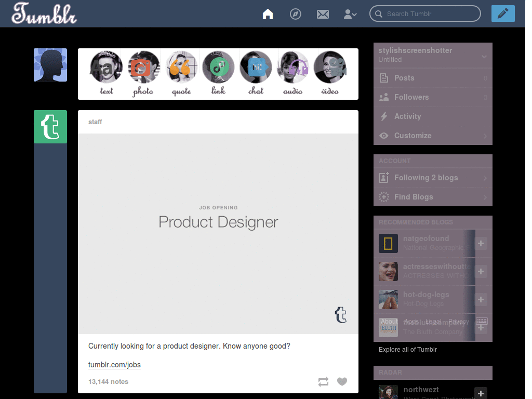Follow actresseswithoutteeth with plus button
The image size is (532, 399).
481,271
